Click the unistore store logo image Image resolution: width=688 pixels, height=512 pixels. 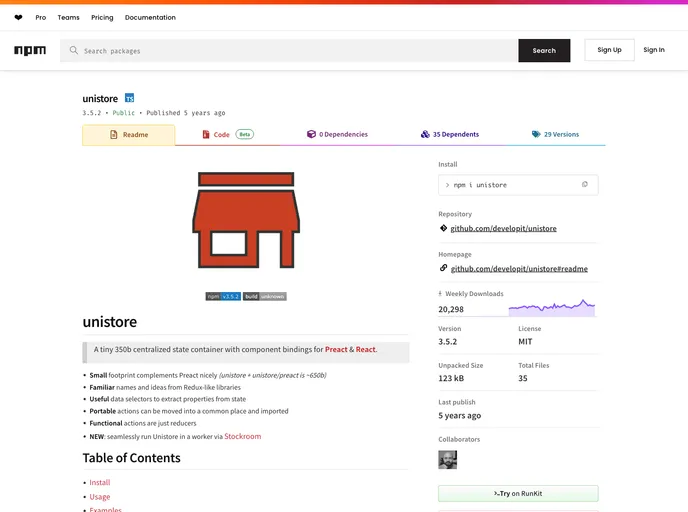246,220
